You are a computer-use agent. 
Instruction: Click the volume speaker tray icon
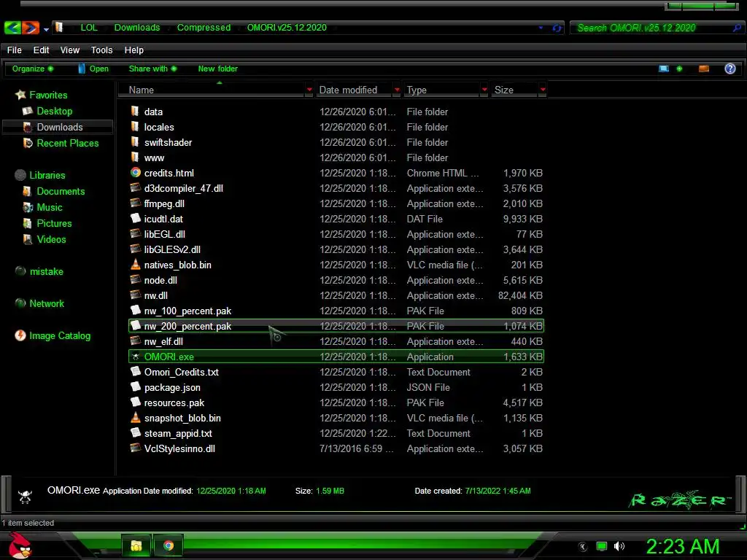(x=619, y=546)
